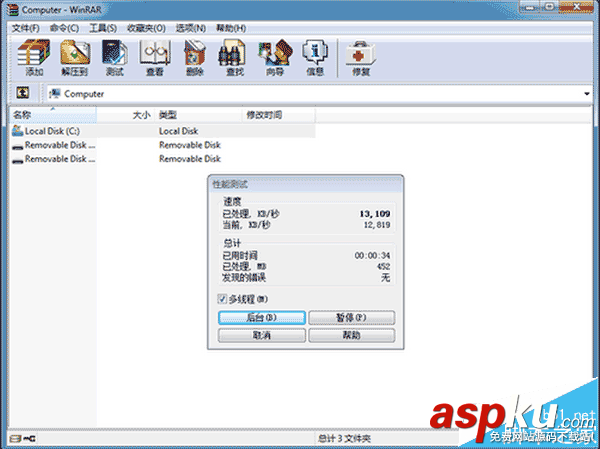Click the Help (帮助) button in benchmark dialog
The height and width of the screenshot is (449, 600).
pos(352,335)
